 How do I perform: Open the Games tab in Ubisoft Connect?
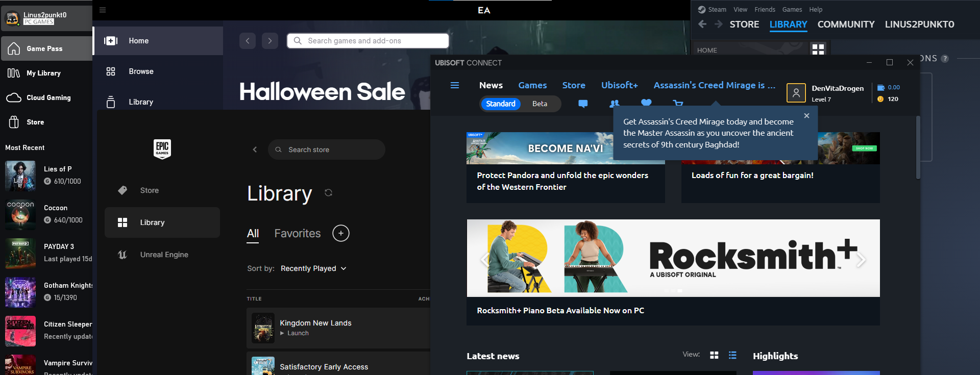coord(532,85)
